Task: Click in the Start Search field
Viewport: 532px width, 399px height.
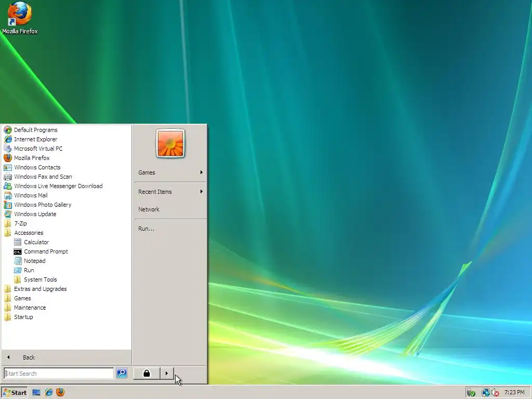Action: 59,373
